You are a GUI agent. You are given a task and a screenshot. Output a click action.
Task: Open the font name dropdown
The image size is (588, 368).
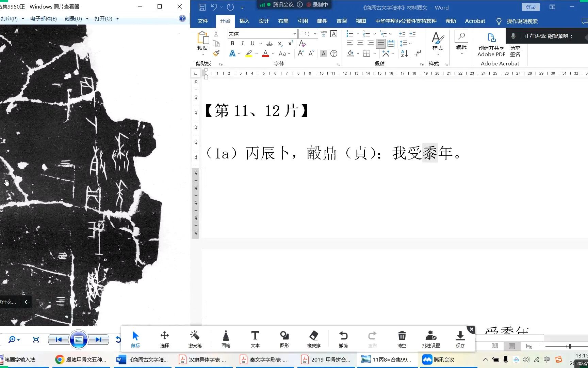point(295,34)
